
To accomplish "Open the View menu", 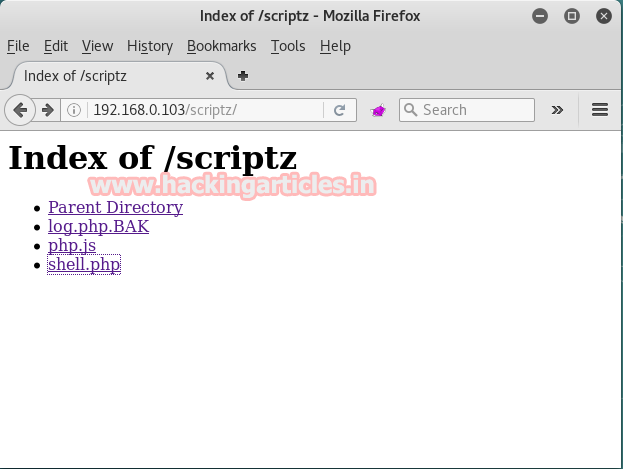I will click(x=97, y=46).
